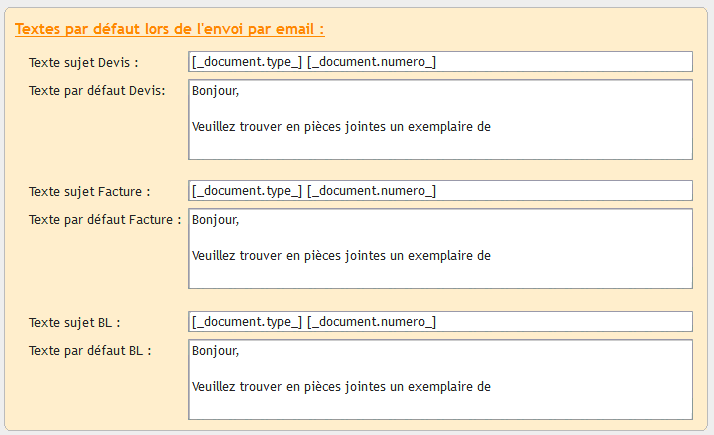Image resolution: width=714 pixels, height=435 pixels.
Task: Click [_document.type_] tag in Devis subject field
Action: (247, 62)
